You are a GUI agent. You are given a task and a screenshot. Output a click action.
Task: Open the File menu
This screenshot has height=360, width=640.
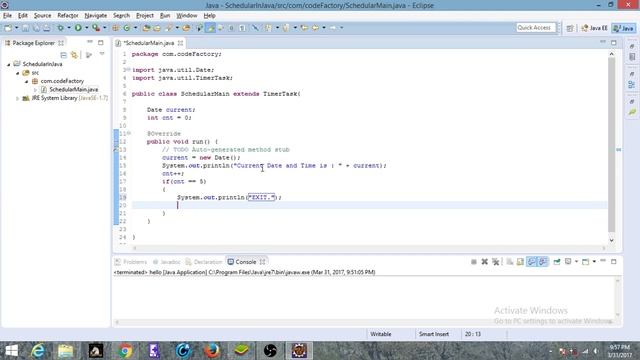[7, 16]
